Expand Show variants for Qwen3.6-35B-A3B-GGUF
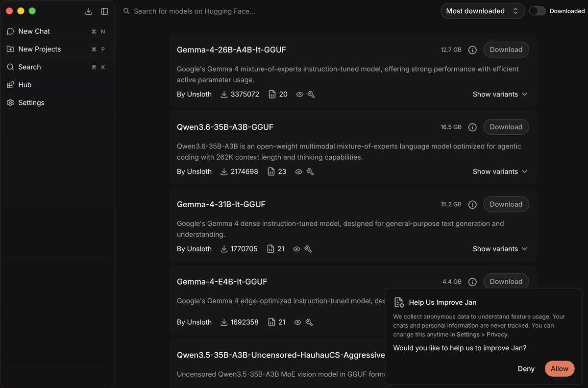588x388 pixels. coord(500,171)
